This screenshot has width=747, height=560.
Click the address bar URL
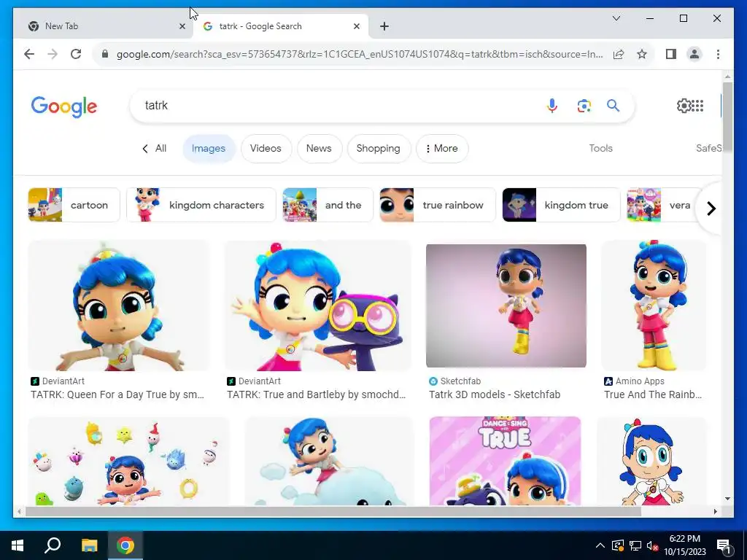(x=360, y=54)
